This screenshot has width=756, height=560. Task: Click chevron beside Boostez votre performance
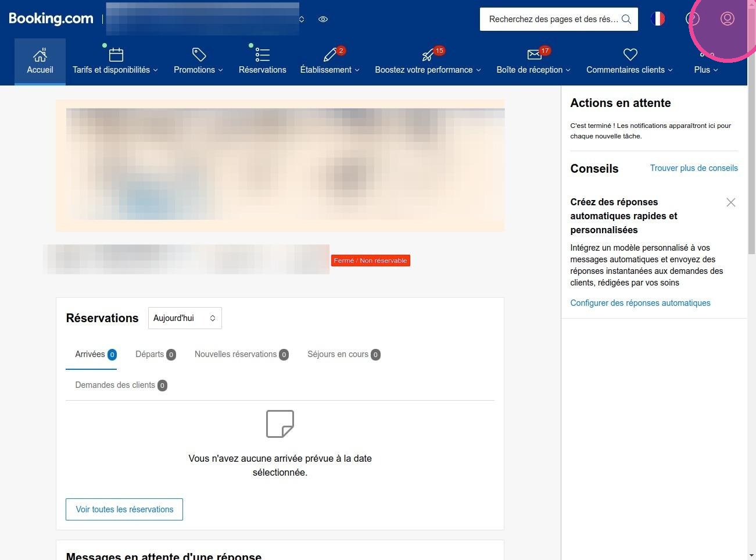point(479,70)
